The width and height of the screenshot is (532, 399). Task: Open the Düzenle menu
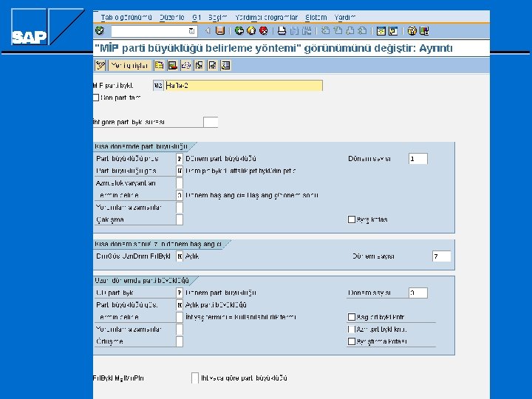pyautogui.click(x=171, y=17)
